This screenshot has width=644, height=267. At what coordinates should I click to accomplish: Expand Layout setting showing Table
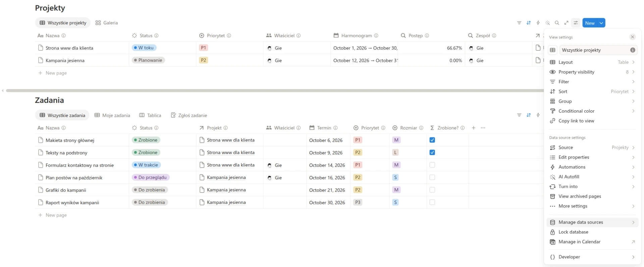[x=592, y=62]
